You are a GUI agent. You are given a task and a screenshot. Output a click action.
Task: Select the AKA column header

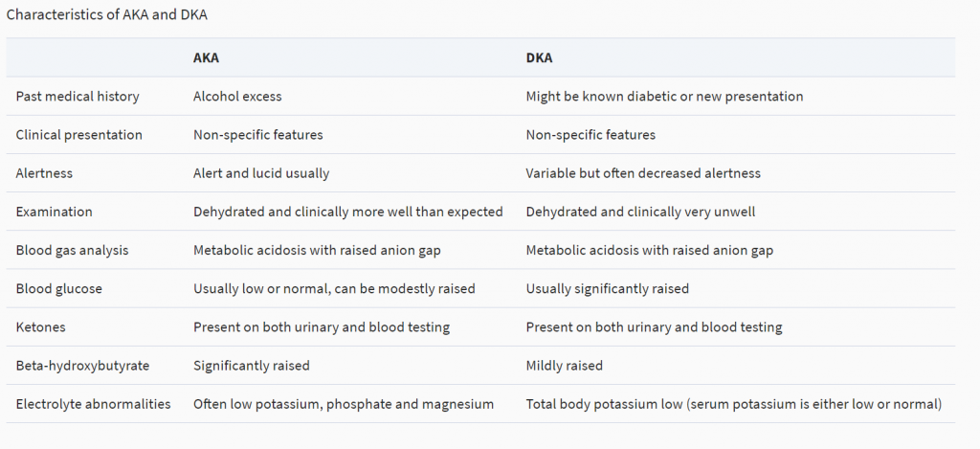[x=207, y=58]
